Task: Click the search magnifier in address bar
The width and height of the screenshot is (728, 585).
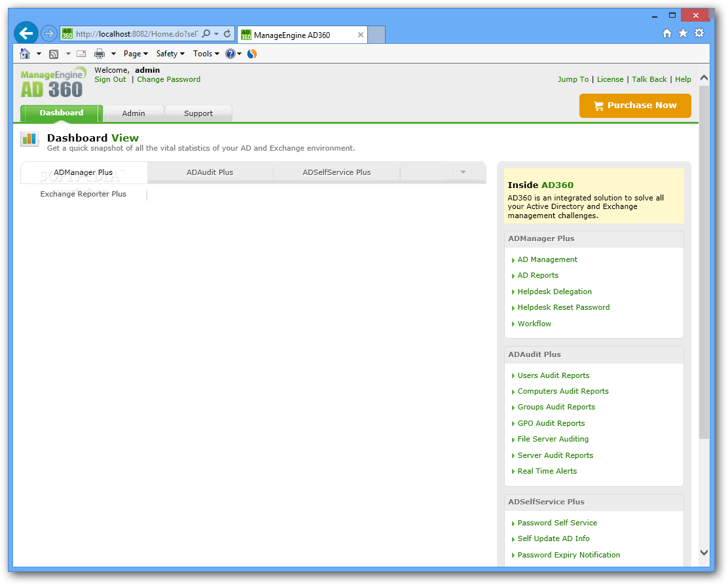Action: click(206, 33)
